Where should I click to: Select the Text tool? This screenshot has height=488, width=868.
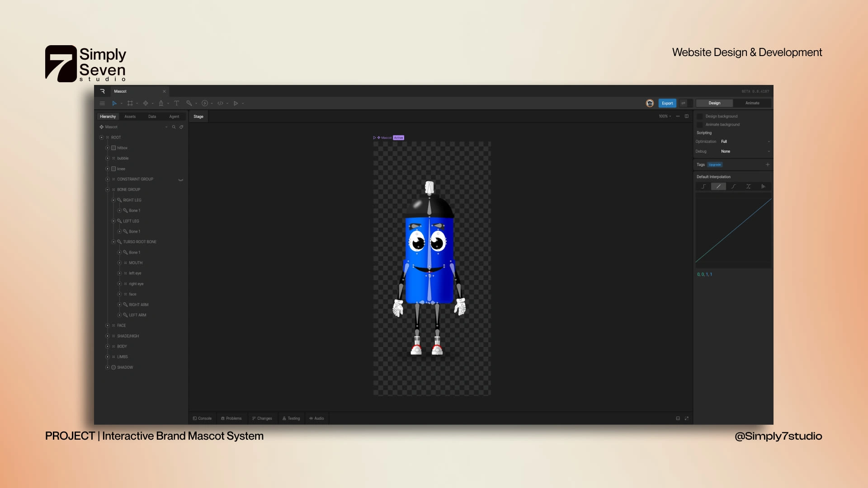(x=177, y=103)
